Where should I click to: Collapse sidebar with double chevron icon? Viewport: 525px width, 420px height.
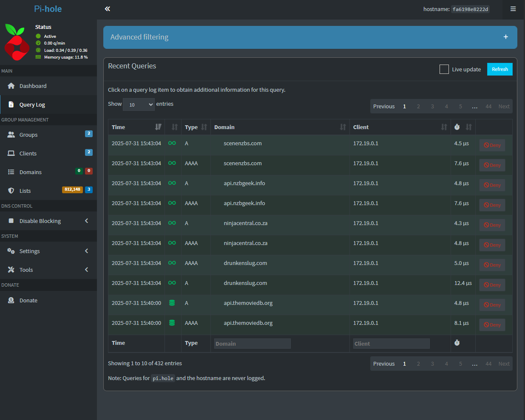click(x=108, y=9)
